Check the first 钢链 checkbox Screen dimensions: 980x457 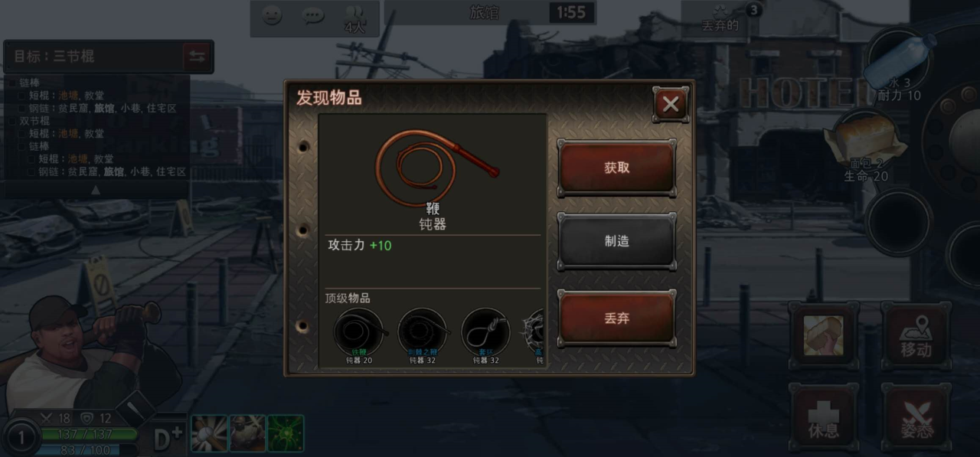click(x=23, y=108)
